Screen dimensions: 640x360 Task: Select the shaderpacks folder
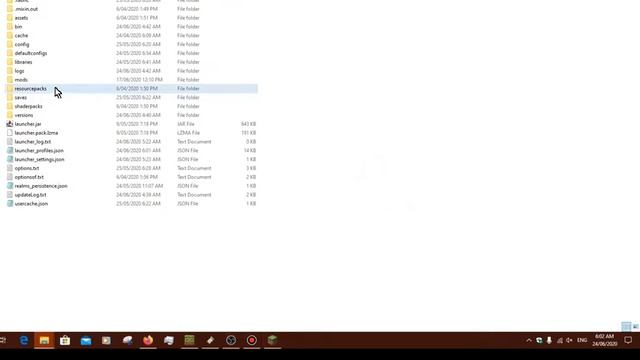28,106
